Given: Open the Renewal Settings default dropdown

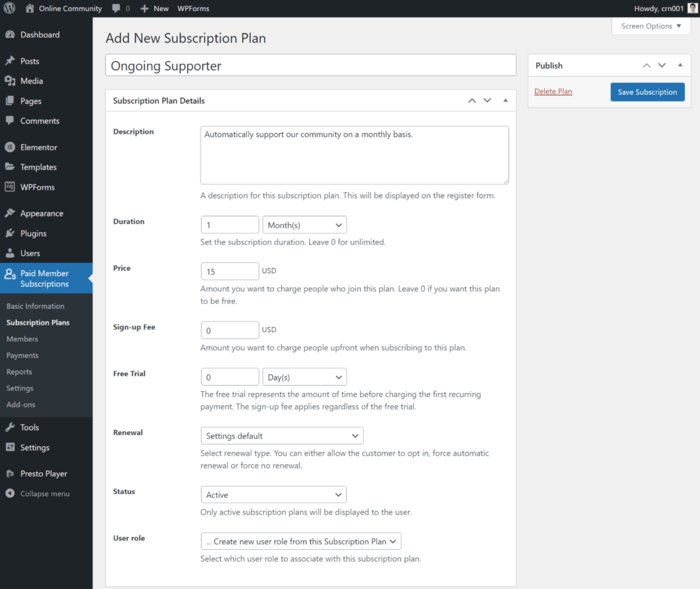Looking at the screenshot, I should (282, 436).
